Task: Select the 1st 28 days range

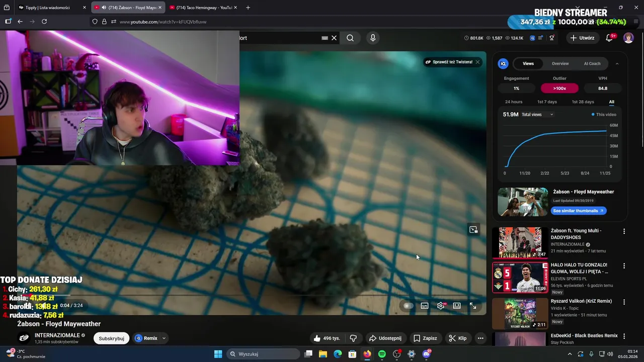Action: 583,102
